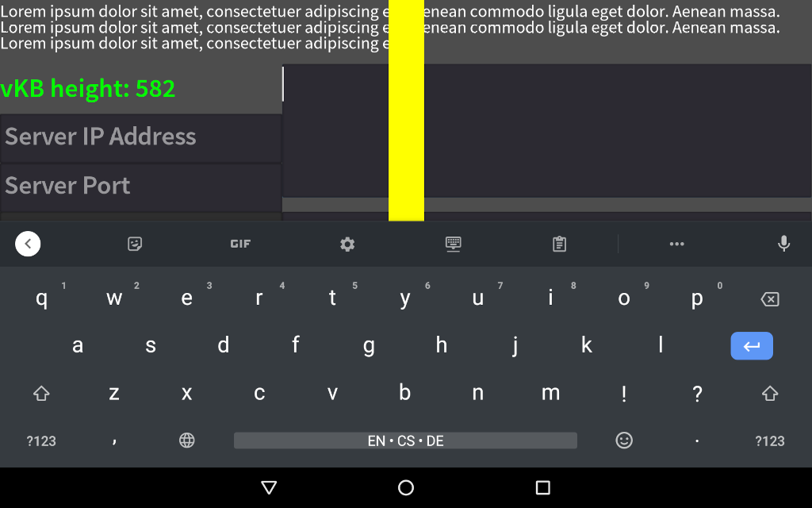This screenshot has width=812, height=508.
Task: Toggle the right Shift key
Action: point(770,393)
